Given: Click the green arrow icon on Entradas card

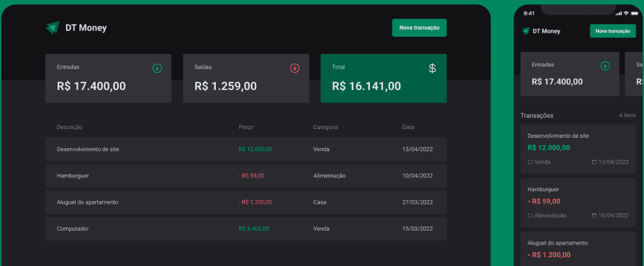Looking at the screenshot, I should pos(157,68).
